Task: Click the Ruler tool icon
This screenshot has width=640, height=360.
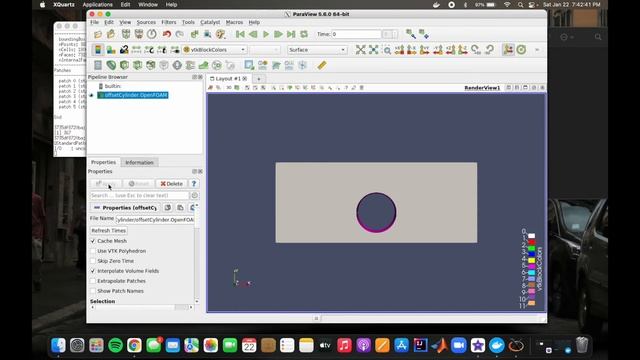Action: pos(322,65)
